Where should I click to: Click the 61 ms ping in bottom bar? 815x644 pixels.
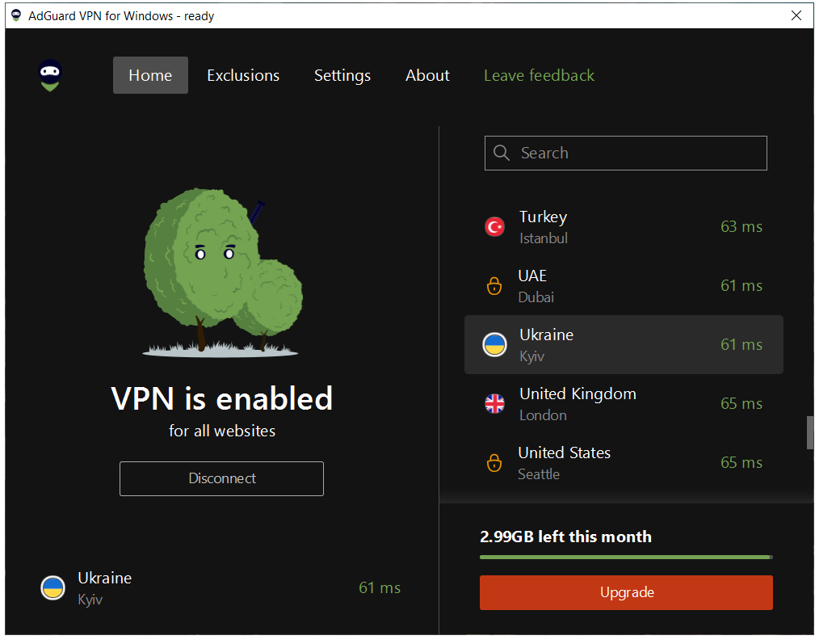(380, 588)
